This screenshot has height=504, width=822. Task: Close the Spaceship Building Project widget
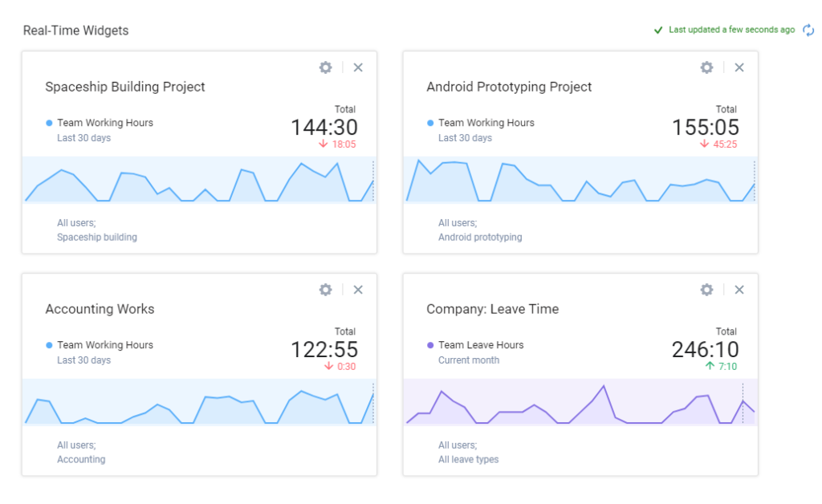click(358, 67)
